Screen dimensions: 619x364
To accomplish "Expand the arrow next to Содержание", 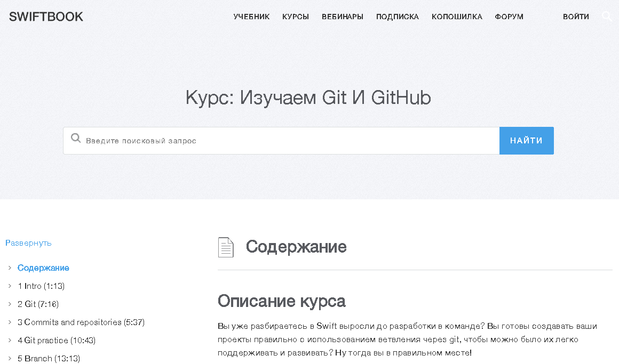I will tap(10, 268).
